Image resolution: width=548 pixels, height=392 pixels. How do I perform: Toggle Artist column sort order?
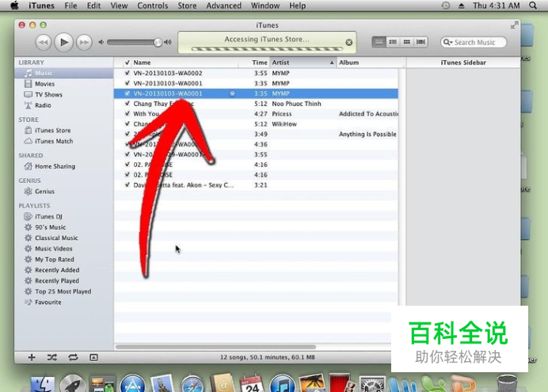click(303, 63)
